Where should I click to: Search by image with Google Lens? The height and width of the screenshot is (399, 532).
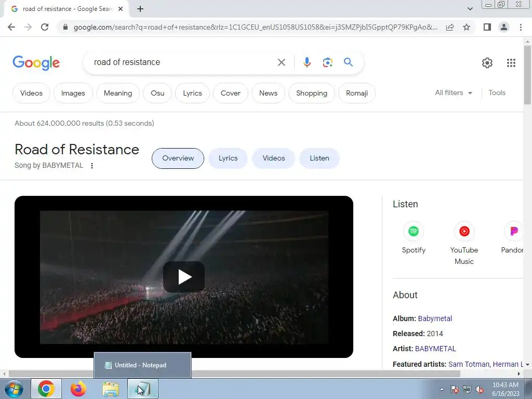coord(327,62)
